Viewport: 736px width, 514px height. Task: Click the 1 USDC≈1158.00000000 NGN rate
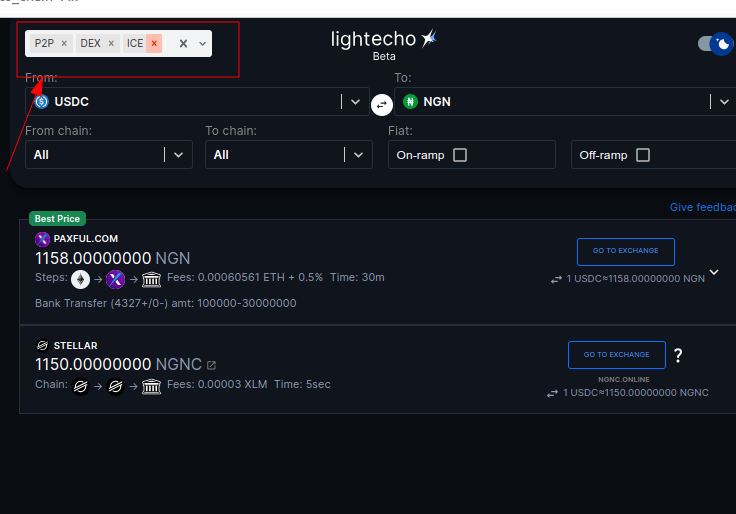636,279
